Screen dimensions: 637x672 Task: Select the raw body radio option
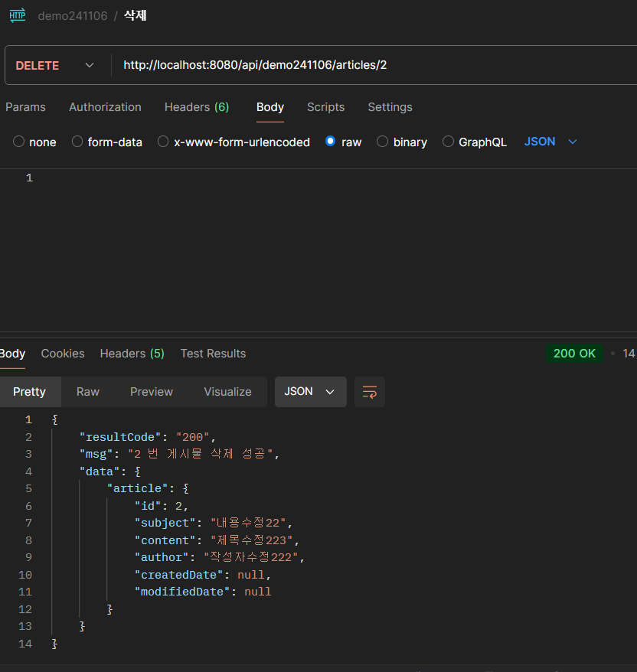pos(330,141)
